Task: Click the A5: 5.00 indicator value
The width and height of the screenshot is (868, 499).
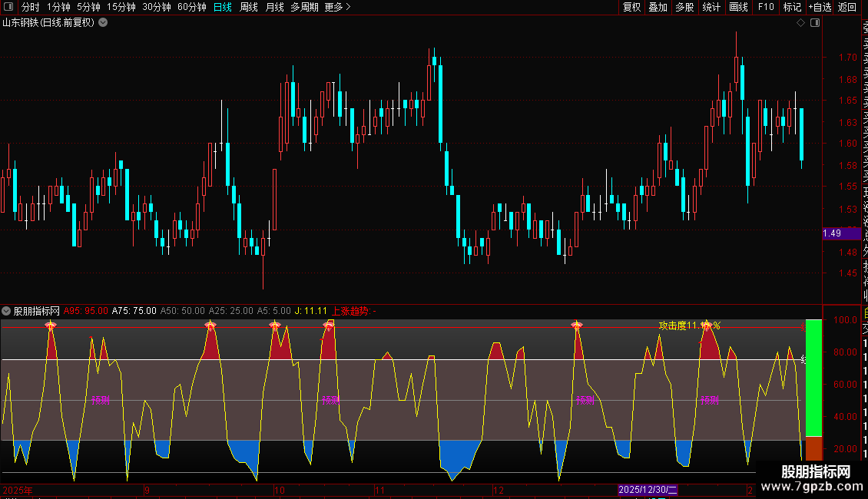Action: [274, 311]
